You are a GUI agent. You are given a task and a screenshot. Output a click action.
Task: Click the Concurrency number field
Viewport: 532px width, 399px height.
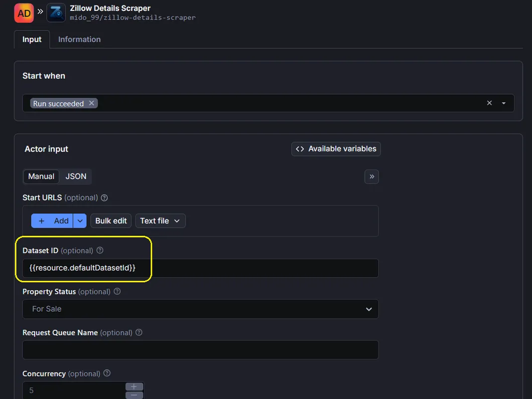[74, 391]
